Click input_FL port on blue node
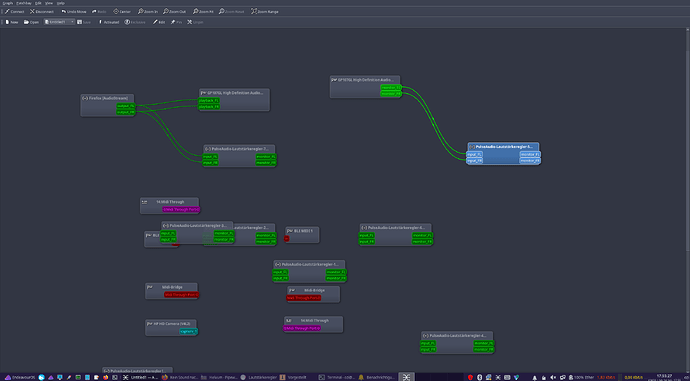Viewport: 690px width, 381px height. coord(474,154)
